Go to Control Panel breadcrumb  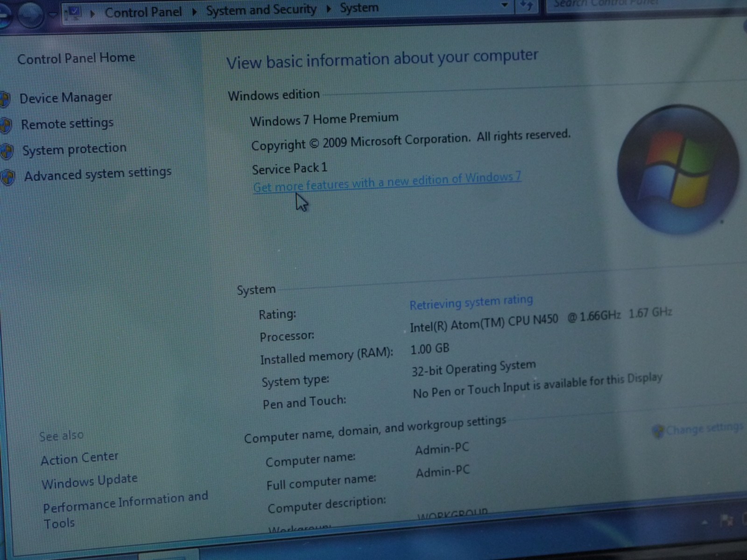tap(143, 12)
